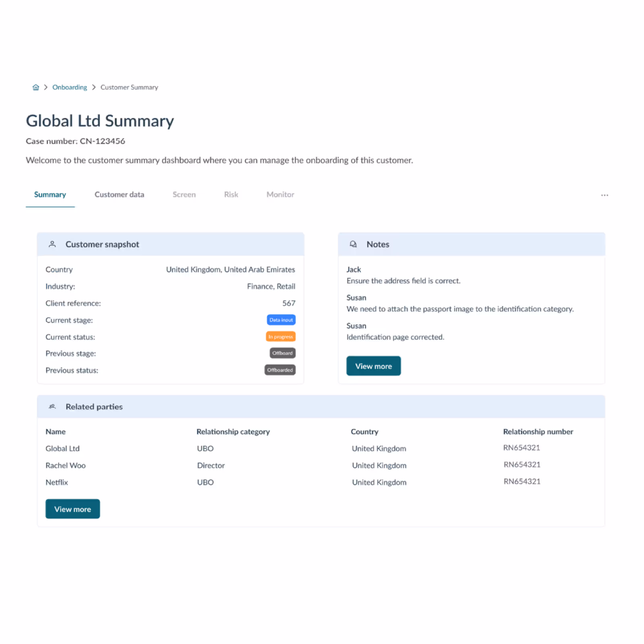644x644 pixels.
Task: Click the home icon in breadcrumb
Action: pyautogui.click(x=36, y=87)
